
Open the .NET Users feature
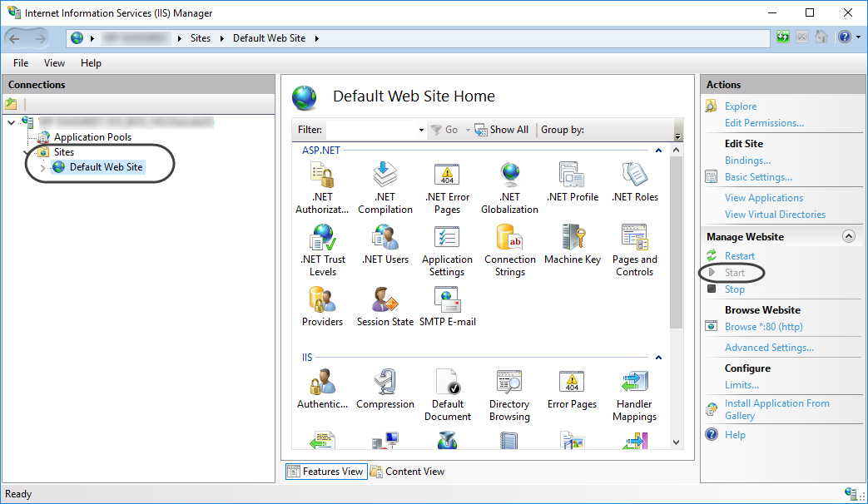click(x=385, y=244)
